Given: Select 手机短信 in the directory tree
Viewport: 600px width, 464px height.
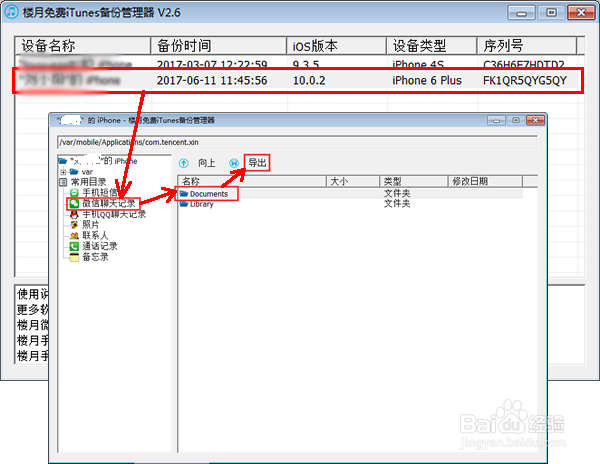Looking at the screenshot, I should 100,192.
